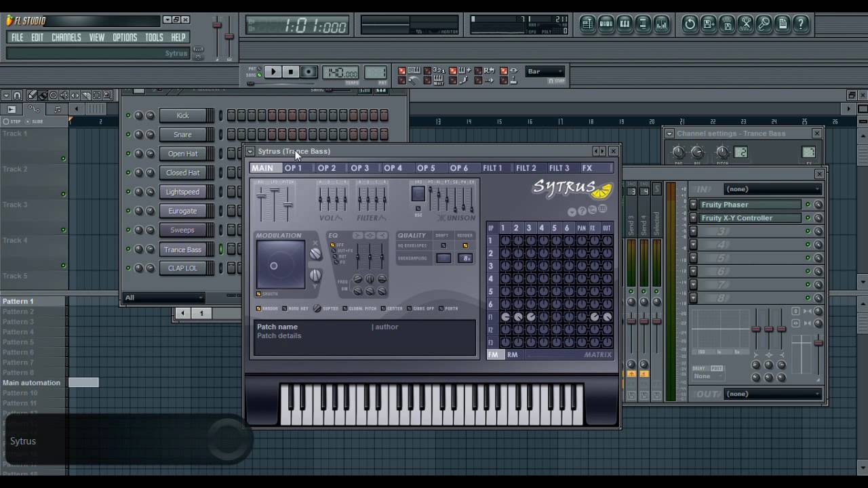
Task: Click the question mark help icon
Action: pyautogui.click(x=801, y=24)
